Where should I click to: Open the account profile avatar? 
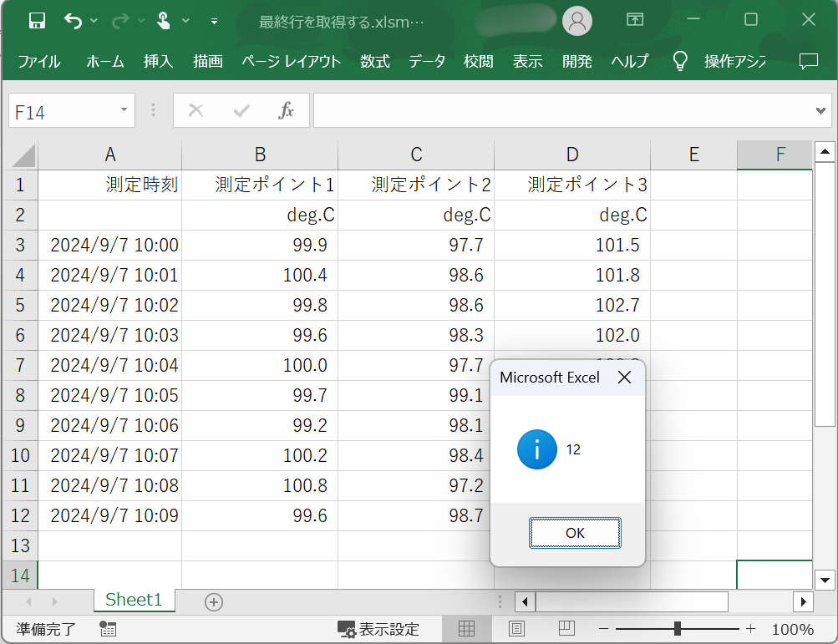(577, 21)
